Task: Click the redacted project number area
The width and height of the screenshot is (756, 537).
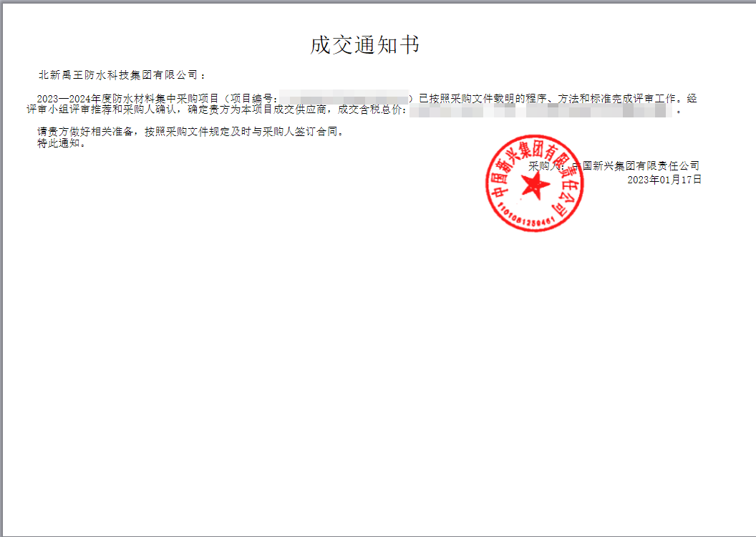Action: click(x=351, y=97)
